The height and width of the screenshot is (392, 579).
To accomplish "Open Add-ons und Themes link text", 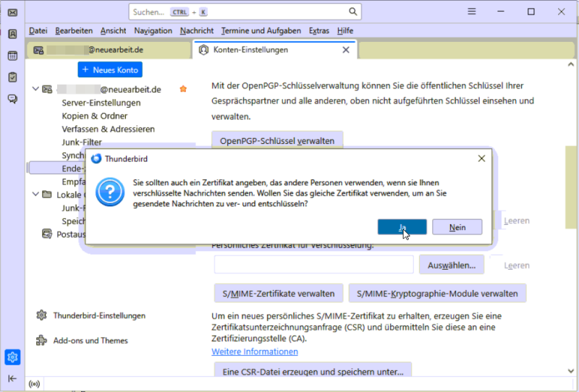I will tap(90, 341).
